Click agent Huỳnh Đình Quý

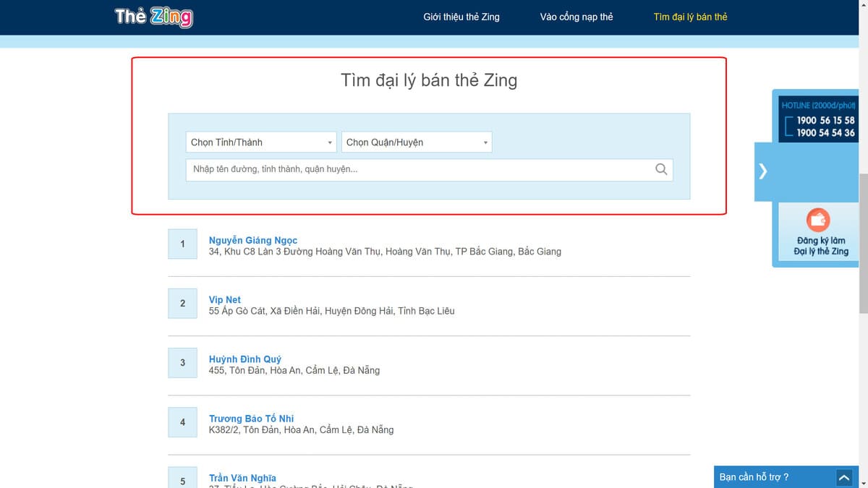[245, 359]
